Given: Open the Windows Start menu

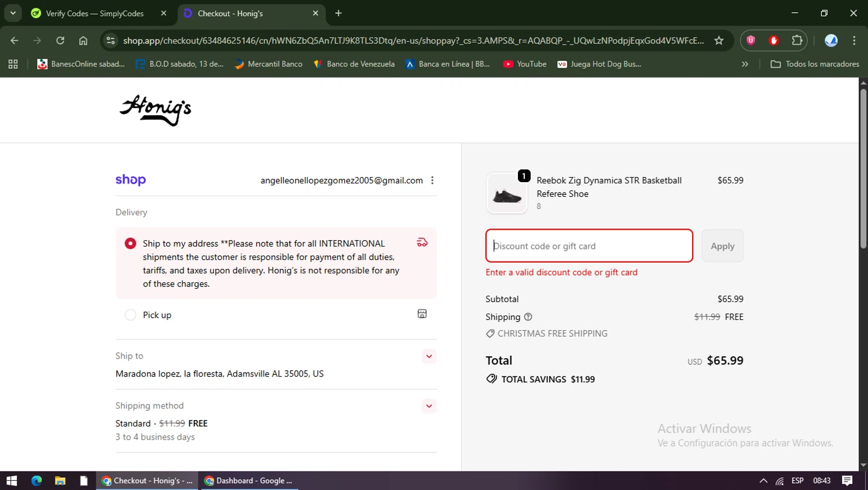Looking at the screenshot, I should tap(12, 481).
